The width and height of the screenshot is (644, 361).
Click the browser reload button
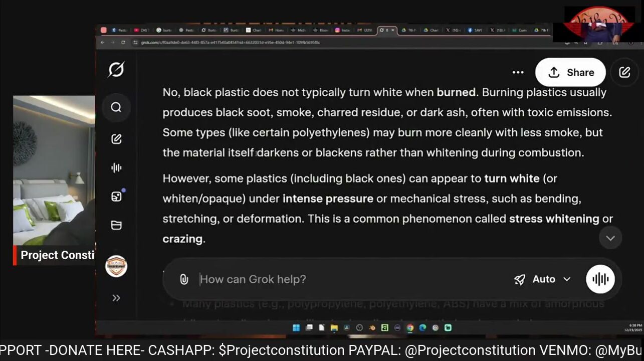[123, 43]
